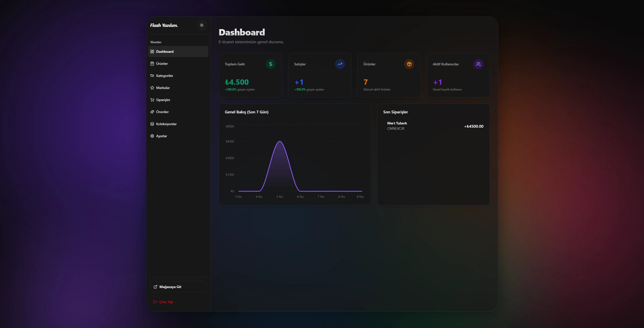This screenshot has width=644, height=328.
Task: Click the 5 Nis peak on the chart
Action: (x=279, y=142)
